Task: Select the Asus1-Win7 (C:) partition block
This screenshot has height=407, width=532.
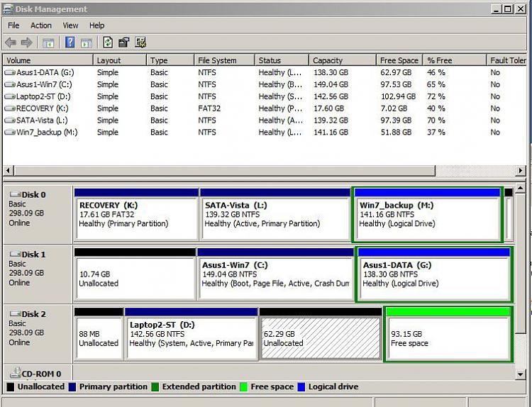Action: [x=275, y=274]
